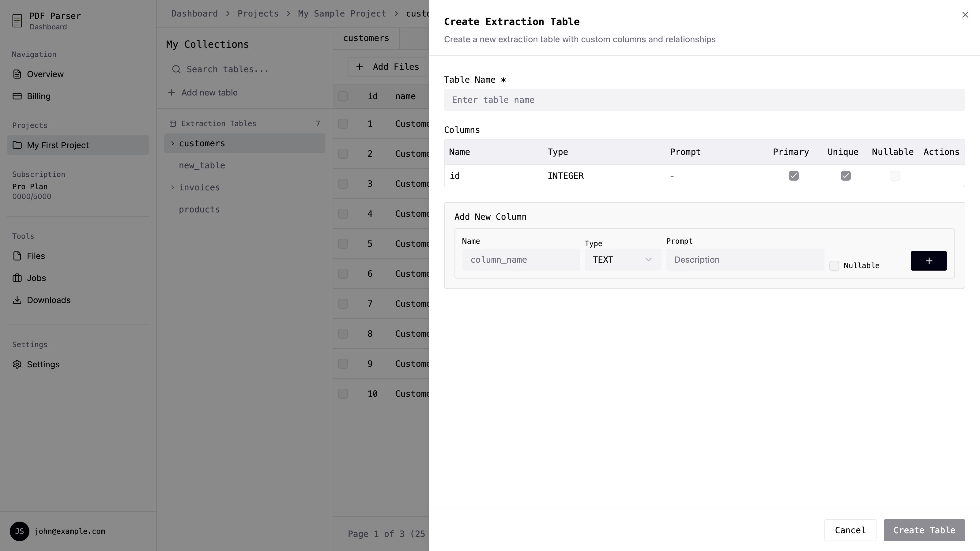
Task: Uncheck Primary for the id column
Action: click(x=793, y=176)
